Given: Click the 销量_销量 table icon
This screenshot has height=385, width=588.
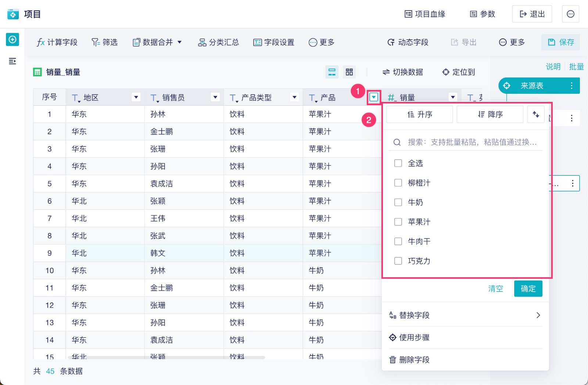Looking at the screenshot, I should (x=37, y=72).
